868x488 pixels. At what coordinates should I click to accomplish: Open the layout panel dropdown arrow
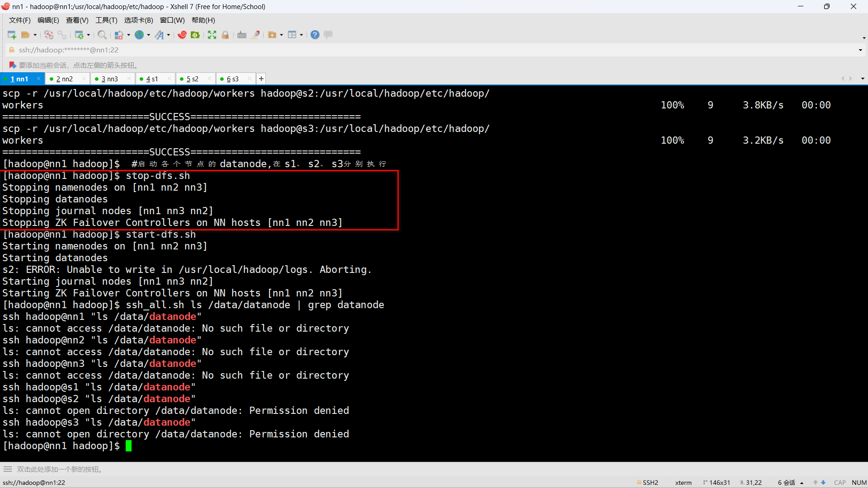click(301, 35)
